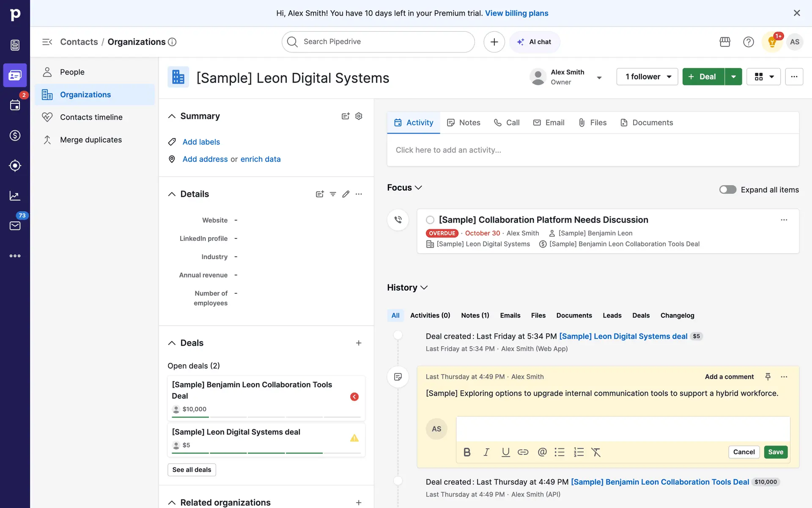
Task: Edit Details with the pencil icon
Action: (x=346, y=194)
